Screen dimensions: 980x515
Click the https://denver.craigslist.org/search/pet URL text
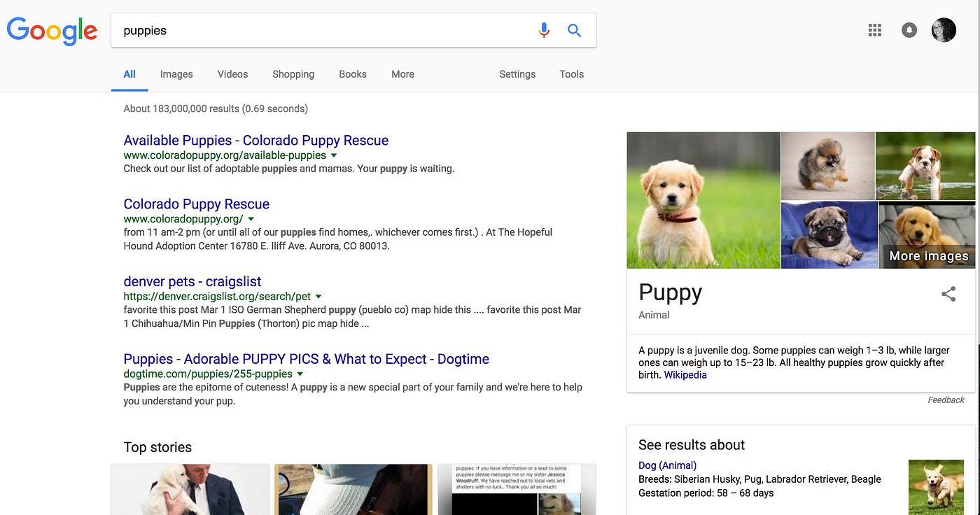[x=217, y=297]
